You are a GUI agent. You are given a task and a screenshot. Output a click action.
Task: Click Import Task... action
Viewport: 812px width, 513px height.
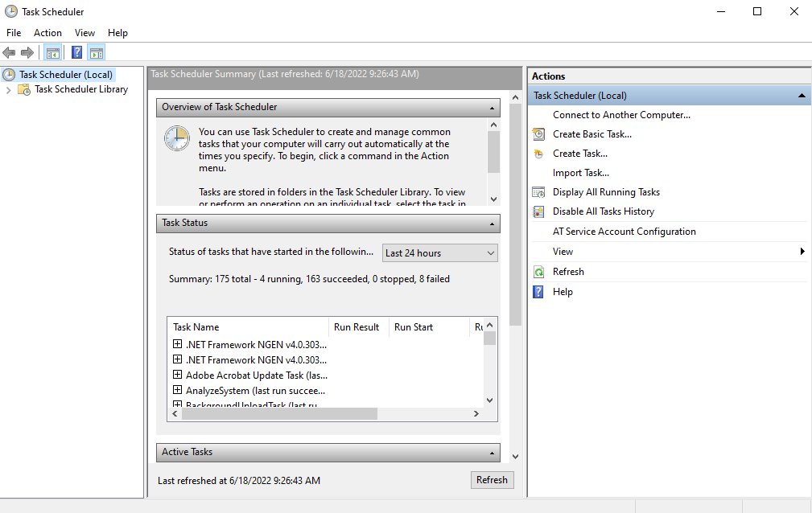coord(580,173)
